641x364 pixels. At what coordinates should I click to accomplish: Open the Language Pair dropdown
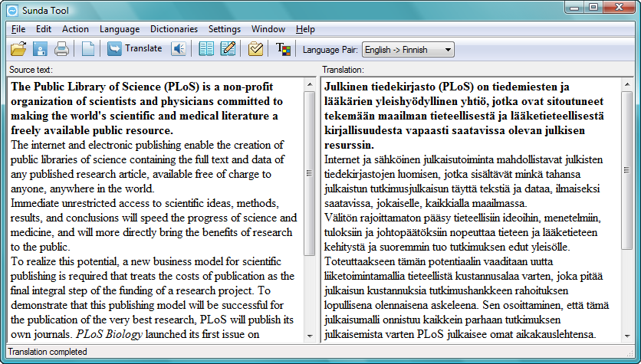[408, 50]
